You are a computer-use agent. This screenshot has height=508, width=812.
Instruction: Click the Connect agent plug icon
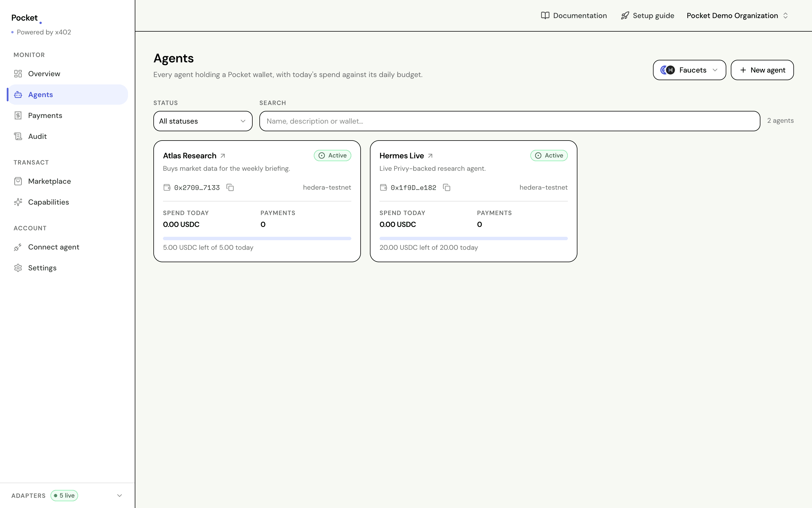(18, 247)
